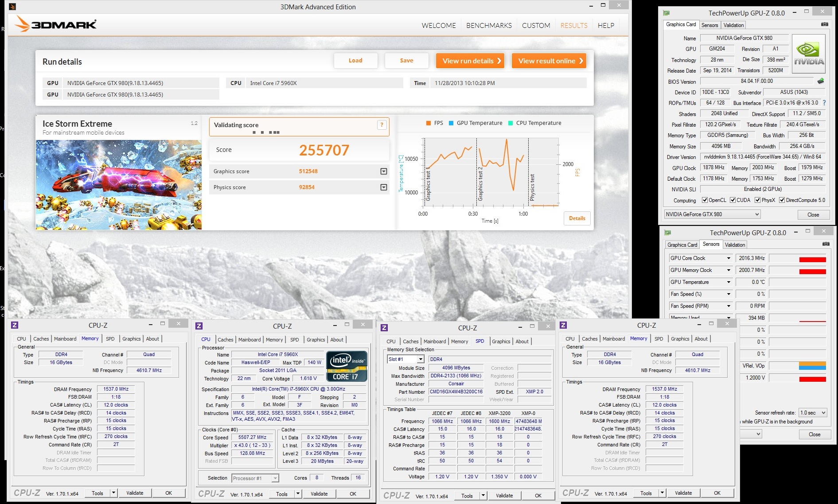838x504 pixels.
Task: Click Close in the top GPU-Z window
Action: [813, 214]
